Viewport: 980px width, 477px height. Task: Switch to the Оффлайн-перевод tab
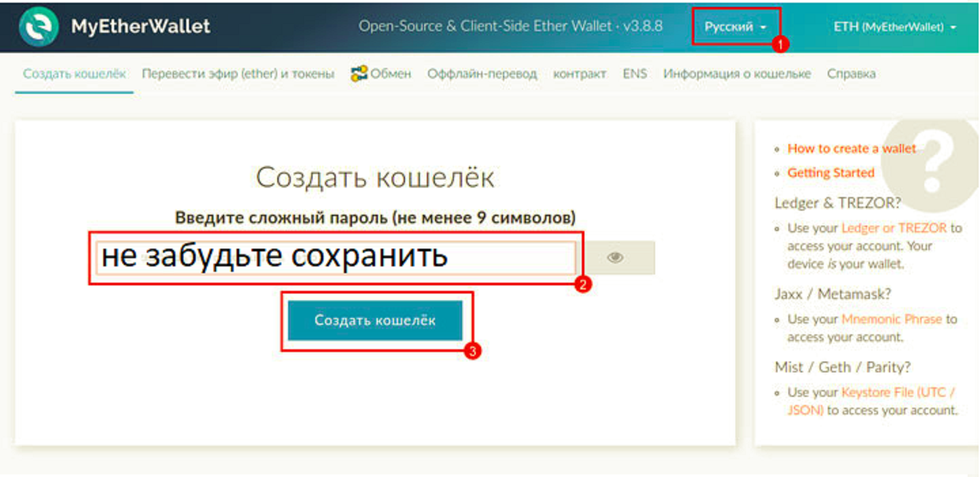[x=482, y=74]
